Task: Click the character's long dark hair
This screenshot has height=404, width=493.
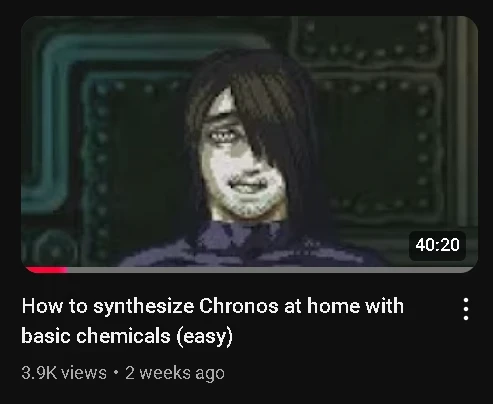Action: point(270,113)
